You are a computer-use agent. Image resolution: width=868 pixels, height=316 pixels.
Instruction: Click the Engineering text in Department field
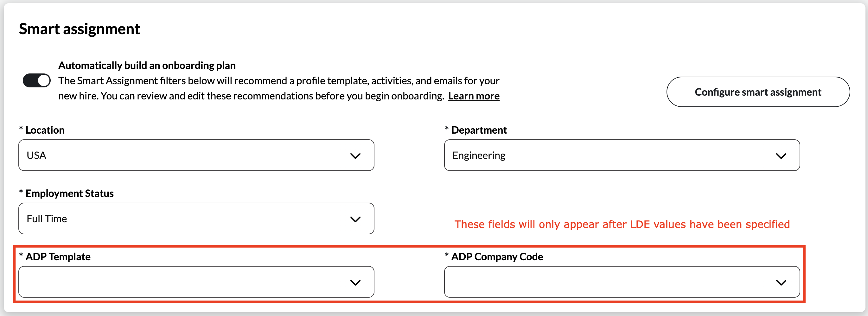(479, 155)
